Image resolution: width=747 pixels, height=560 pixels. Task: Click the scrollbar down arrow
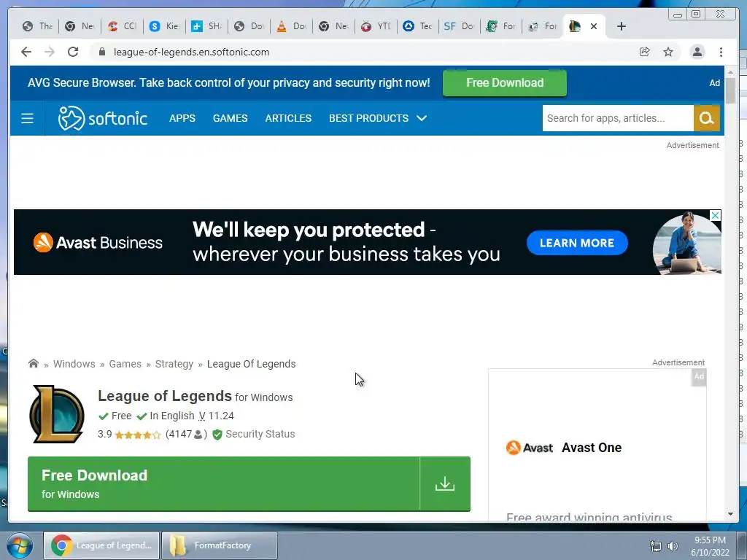tap(730, 514)
